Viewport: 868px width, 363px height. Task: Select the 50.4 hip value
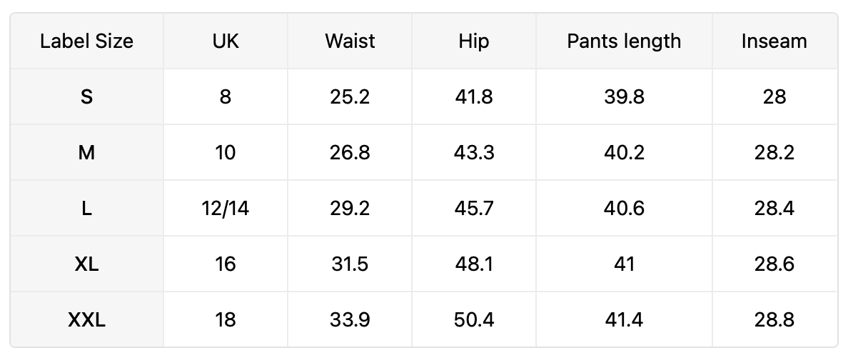point(474,319)
